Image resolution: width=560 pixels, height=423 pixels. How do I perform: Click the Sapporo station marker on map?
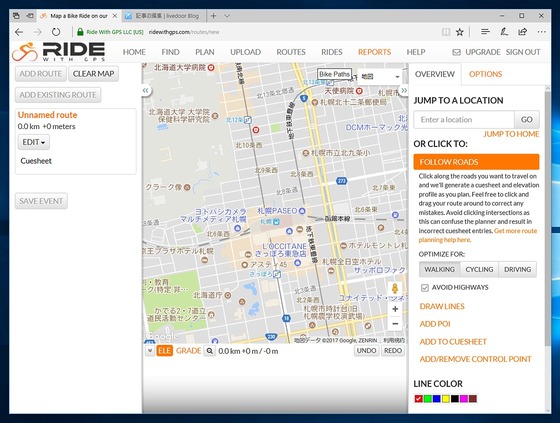coord(276,222)
